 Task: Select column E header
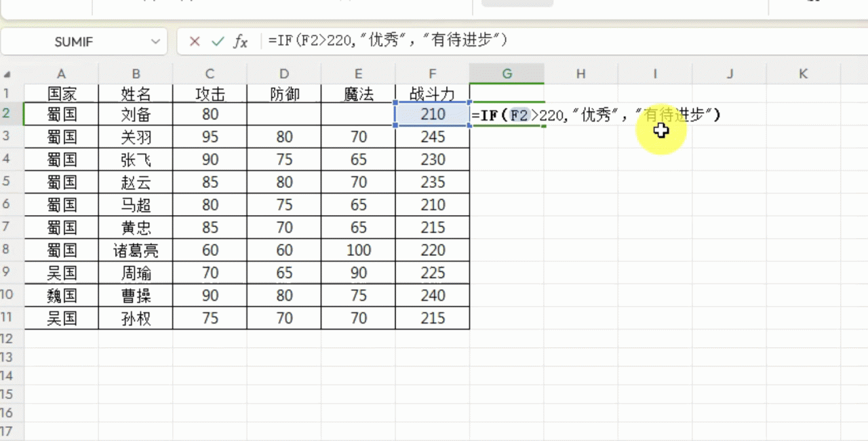click(358, 74)
